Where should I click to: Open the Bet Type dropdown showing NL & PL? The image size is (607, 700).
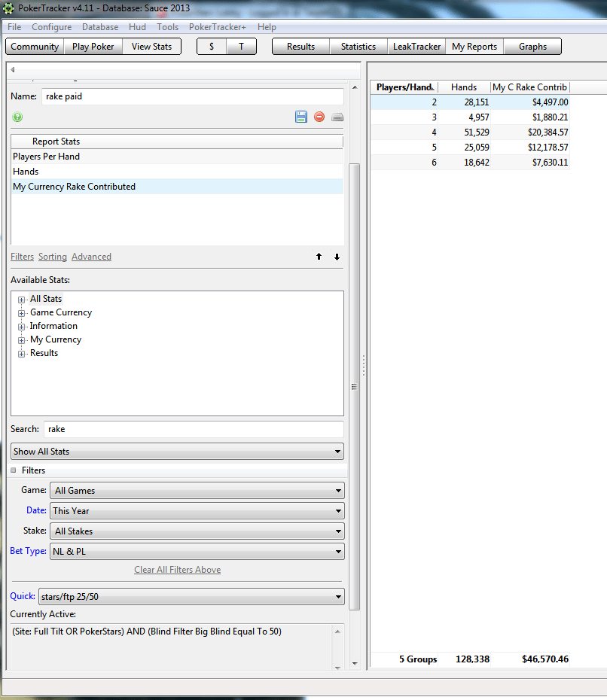tap(197, 551)
